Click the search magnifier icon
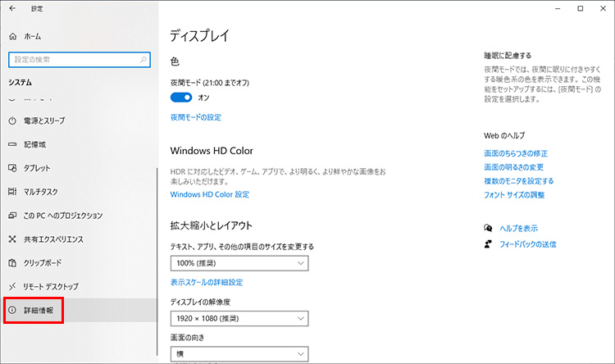This screenshot has height=364, width=615. coord(143,60)
